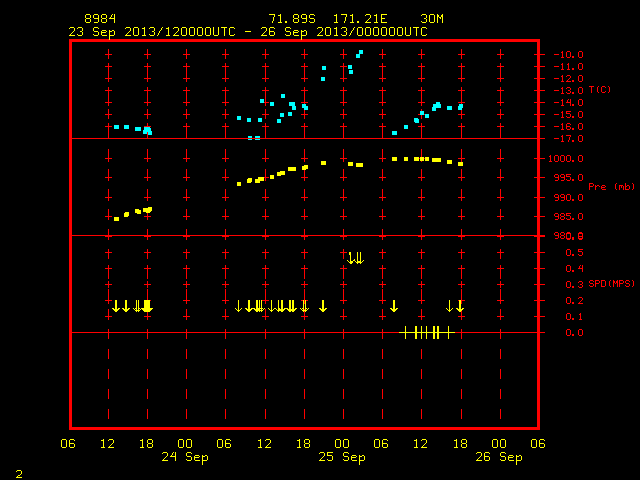The width and height of the screenshot is (640, 480).
Task: Click the 985.0 pressure tick value
Action: tap(569, 217)
